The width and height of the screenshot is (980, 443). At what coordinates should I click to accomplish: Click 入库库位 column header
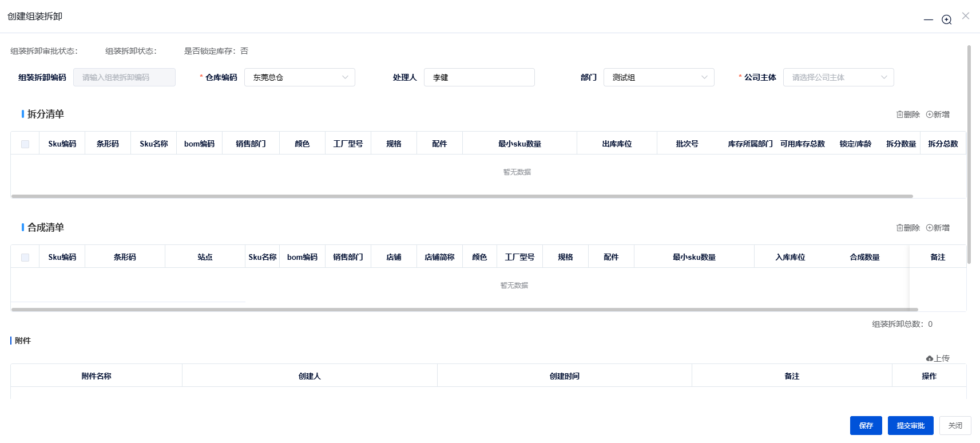point(790,257)
